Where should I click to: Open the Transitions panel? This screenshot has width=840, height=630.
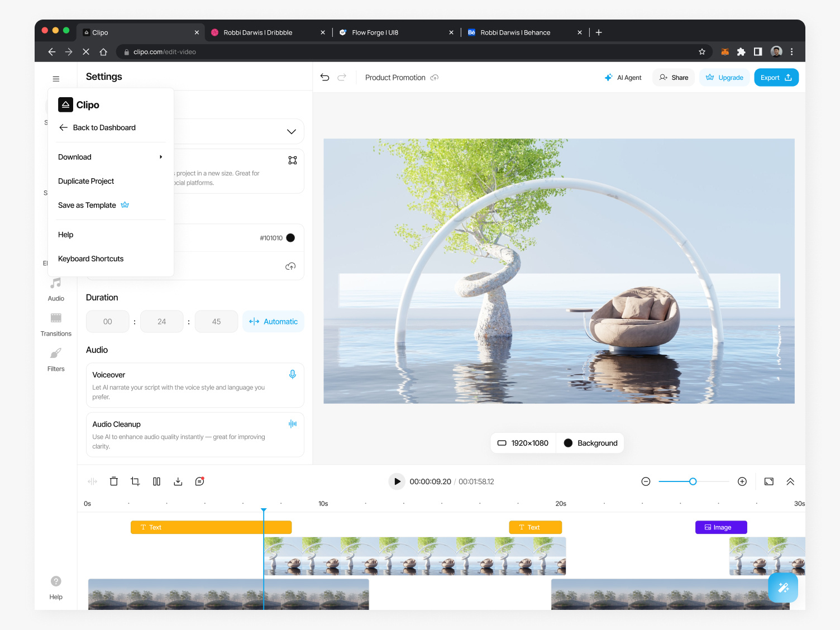[x=55, y=324]
